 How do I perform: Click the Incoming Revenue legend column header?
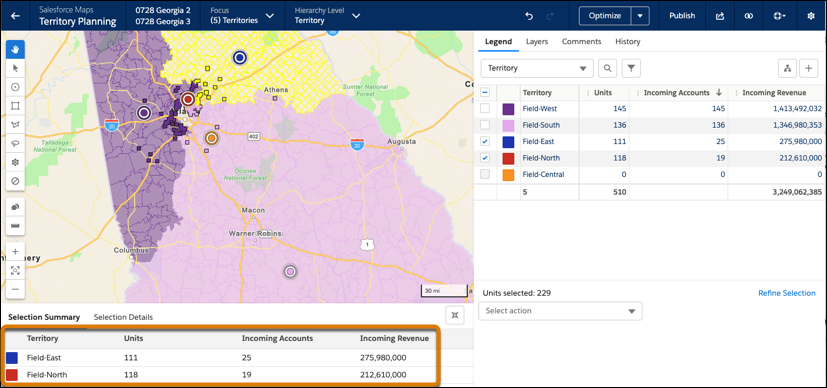point(774,93)
